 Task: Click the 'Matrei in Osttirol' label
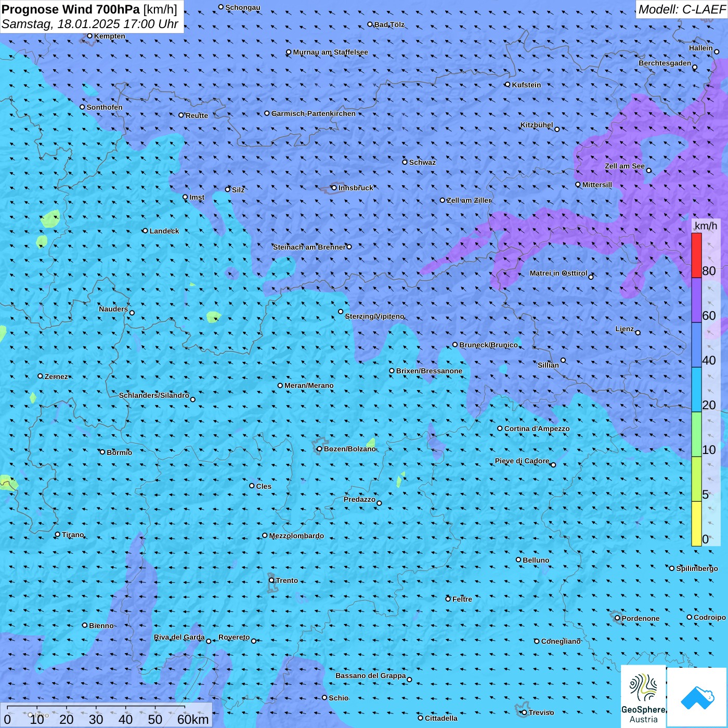[558, 273]
